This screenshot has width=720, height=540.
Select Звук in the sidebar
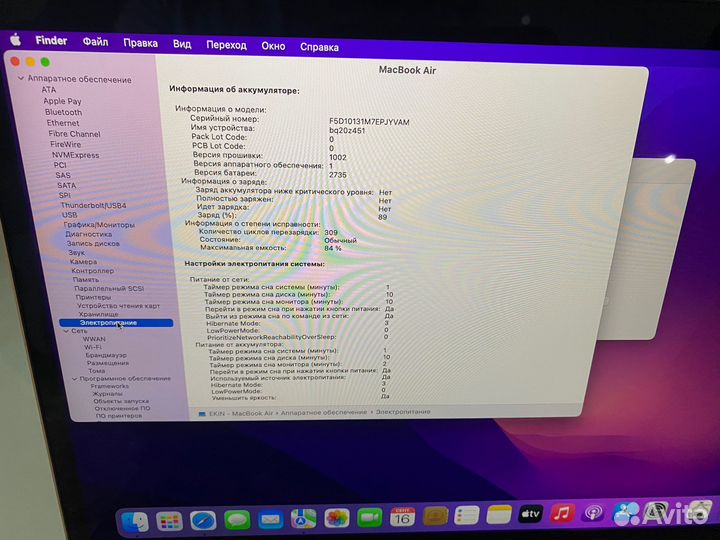(x=77, y=253)
